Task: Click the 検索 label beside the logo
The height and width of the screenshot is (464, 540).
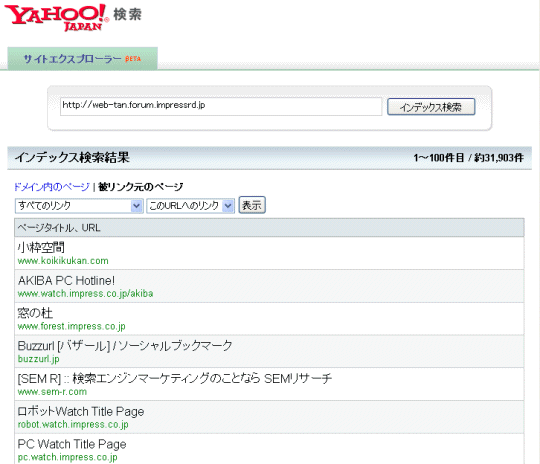Action: click(x=127, y=14)
